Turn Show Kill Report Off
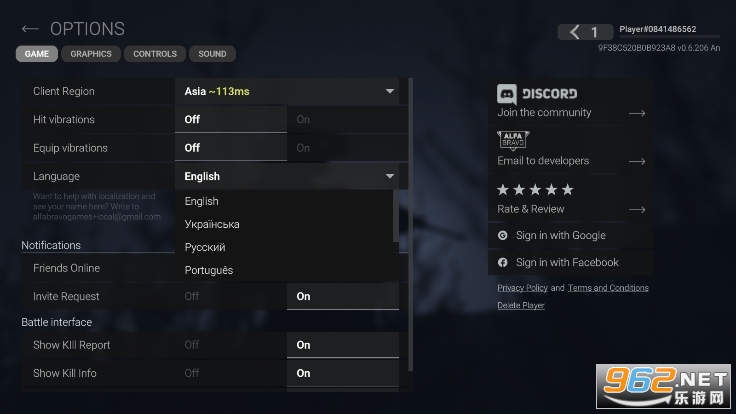 192,345
